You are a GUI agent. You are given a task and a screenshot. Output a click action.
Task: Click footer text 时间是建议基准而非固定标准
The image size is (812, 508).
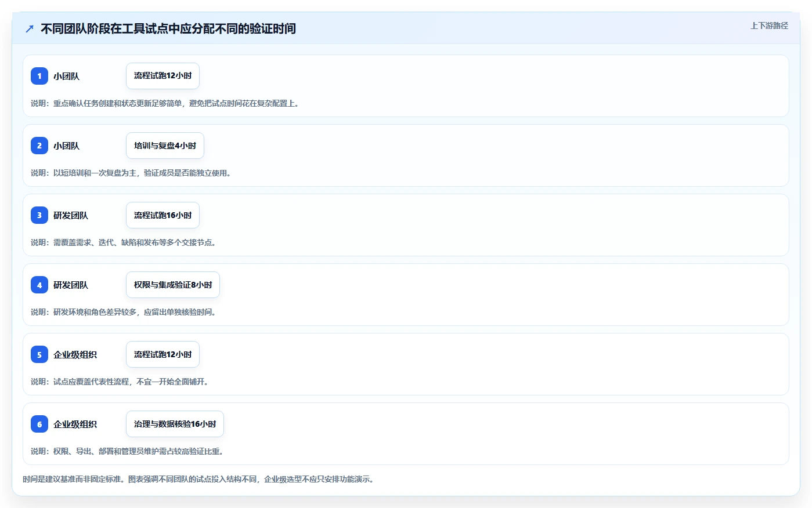[72, 479]
